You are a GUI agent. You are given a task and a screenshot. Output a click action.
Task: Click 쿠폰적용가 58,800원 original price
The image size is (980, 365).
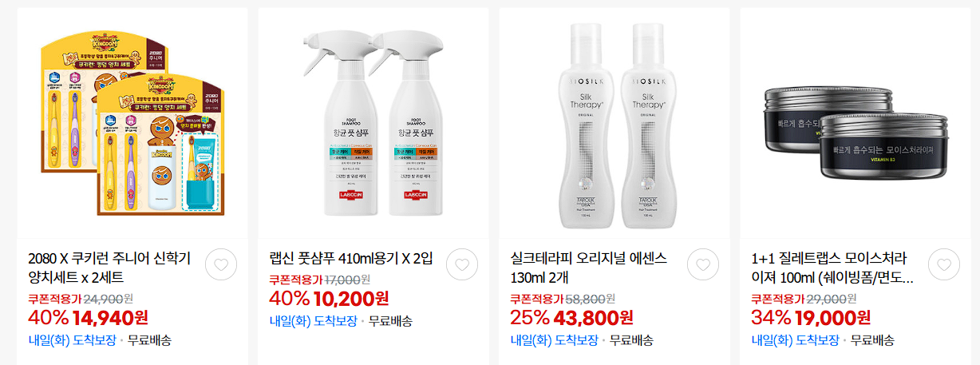tap(563, 299)
